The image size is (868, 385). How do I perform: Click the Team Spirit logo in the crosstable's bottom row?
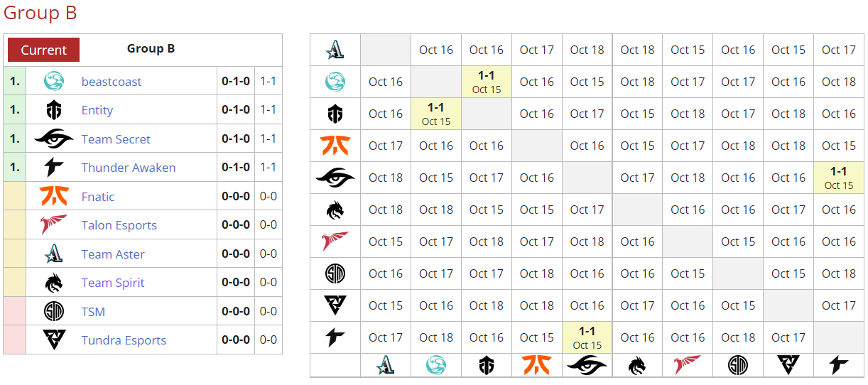click(x=637, y=365)
